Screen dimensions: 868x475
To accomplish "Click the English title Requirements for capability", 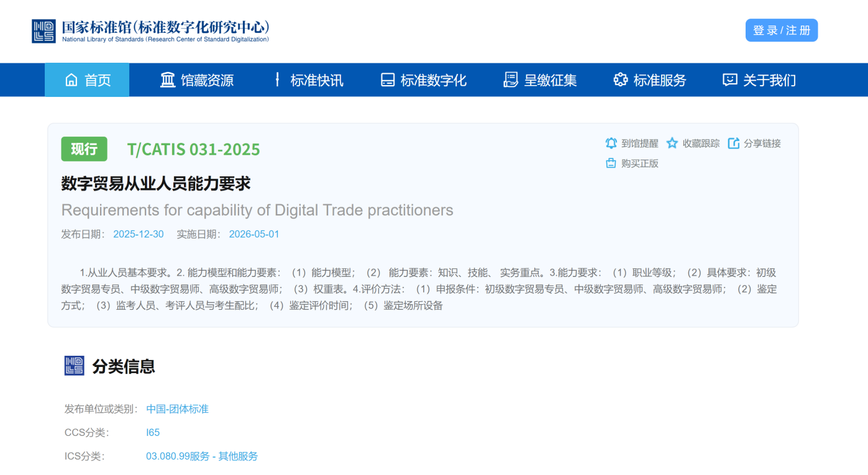I will (x=257, y=210).
